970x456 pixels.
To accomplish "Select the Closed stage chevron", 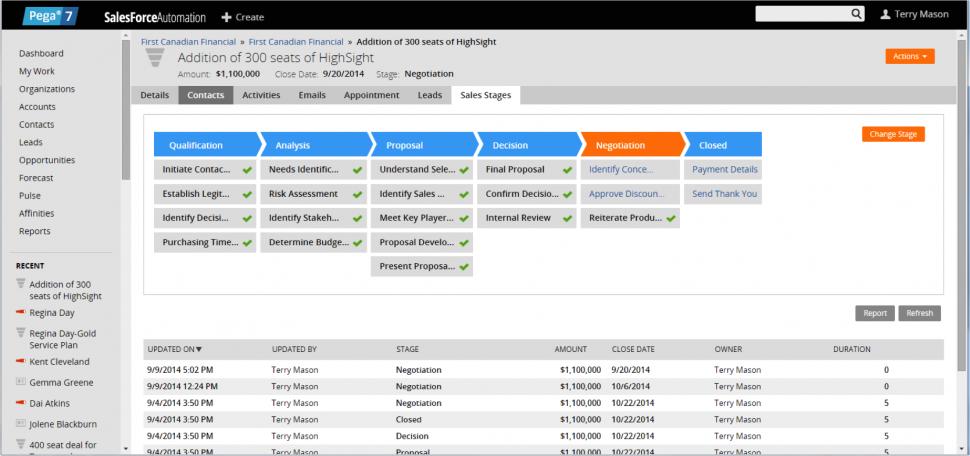I will (x=723, y=144).
